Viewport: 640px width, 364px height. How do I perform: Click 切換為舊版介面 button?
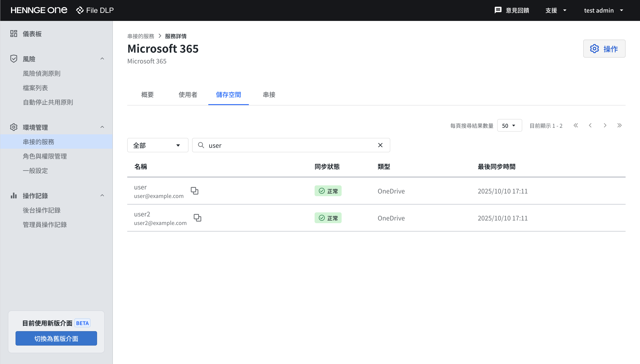point(56,339)
